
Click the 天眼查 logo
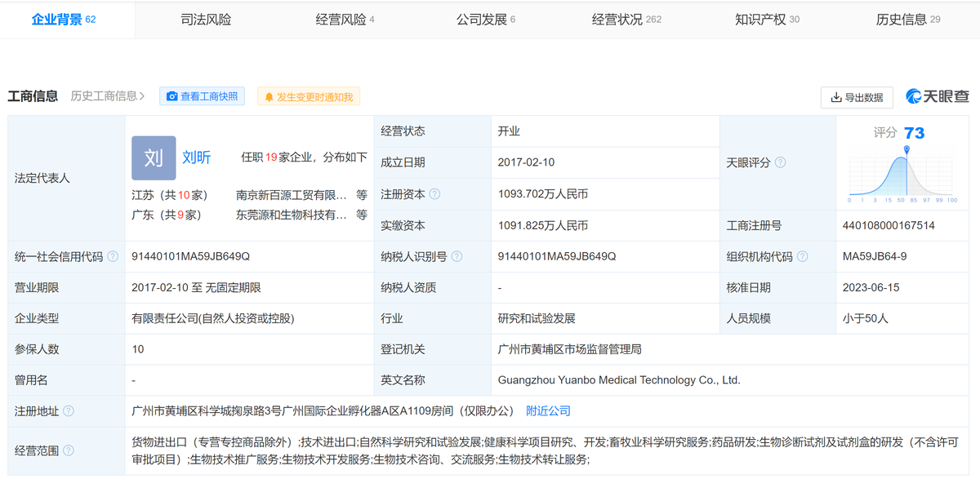(937, 97)
